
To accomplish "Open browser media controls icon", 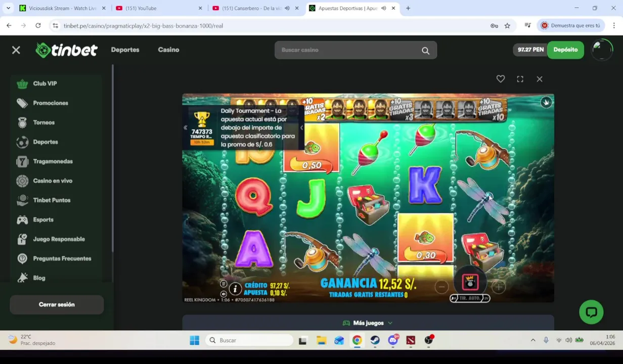I will tap(527, 26).
